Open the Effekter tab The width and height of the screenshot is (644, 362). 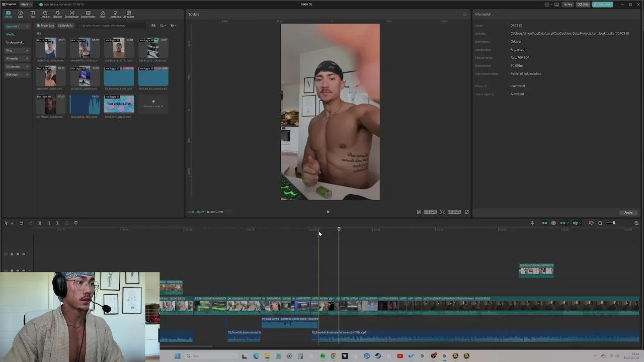pyautogui.click(x=57, y=14)
